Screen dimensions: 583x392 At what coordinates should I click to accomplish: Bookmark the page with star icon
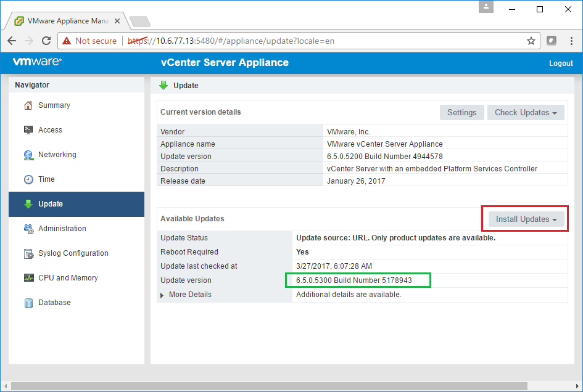[x=531, y=41]
